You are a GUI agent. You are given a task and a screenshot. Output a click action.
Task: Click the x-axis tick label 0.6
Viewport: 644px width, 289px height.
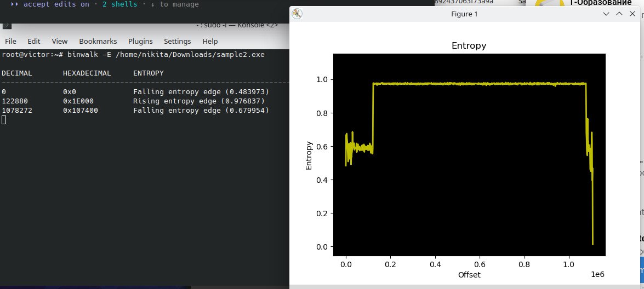pos(480,264)
